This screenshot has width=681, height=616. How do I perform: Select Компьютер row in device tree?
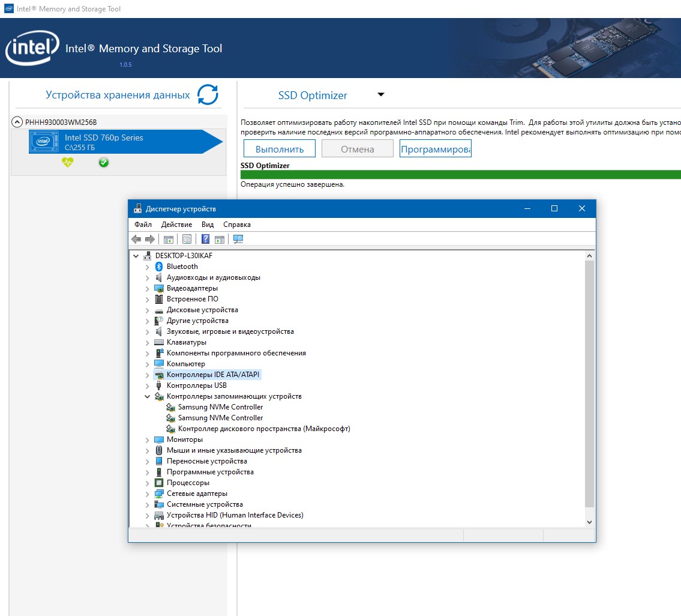186,364
